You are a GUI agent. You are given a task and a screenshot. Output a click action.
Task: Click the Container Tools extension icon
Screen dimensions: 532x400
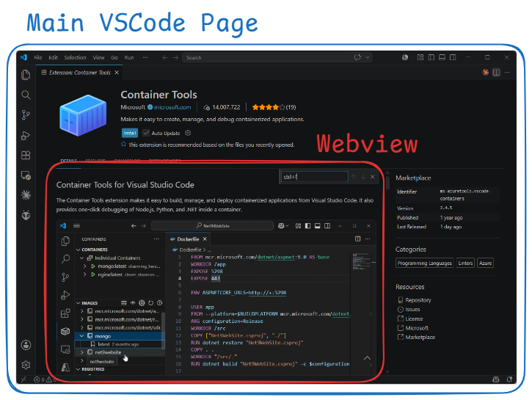click(84, 115)
